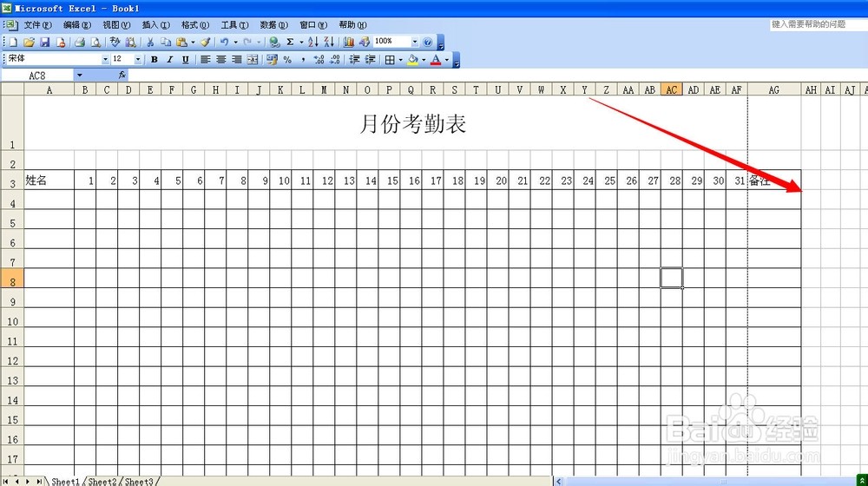
Task: Select column header AG
Action: tap(774, 89)
